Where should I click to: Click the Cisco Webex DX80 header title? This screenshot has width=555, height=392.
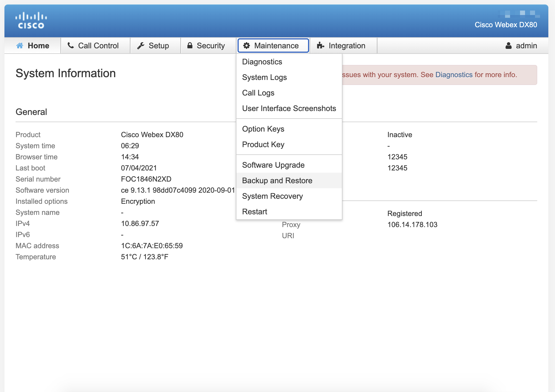[x=506, y=25]
